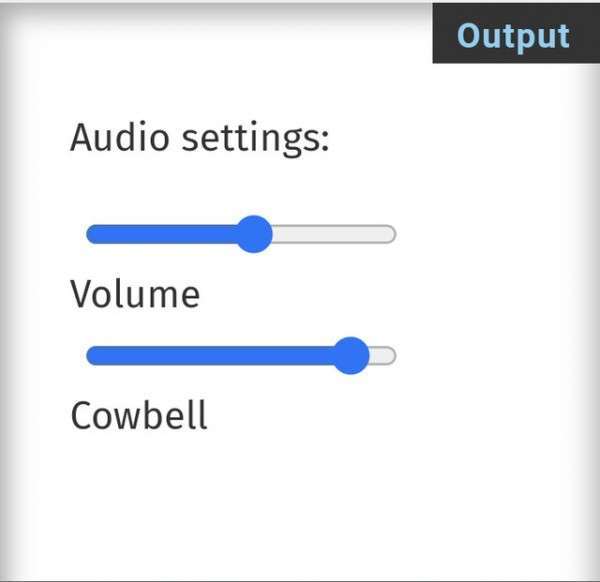The width and height of the screenshot is (600, 582).
Task: Click the Cowbell track just left of its thumb
Action: coord(322,355)
